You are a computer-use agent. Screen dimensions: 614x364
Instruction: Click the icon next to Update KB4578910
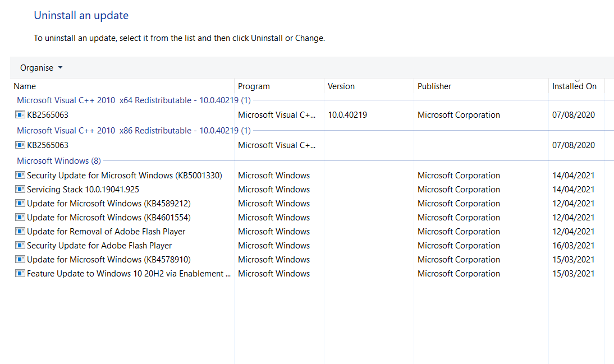pyautogui.click(x=21, y=259)
